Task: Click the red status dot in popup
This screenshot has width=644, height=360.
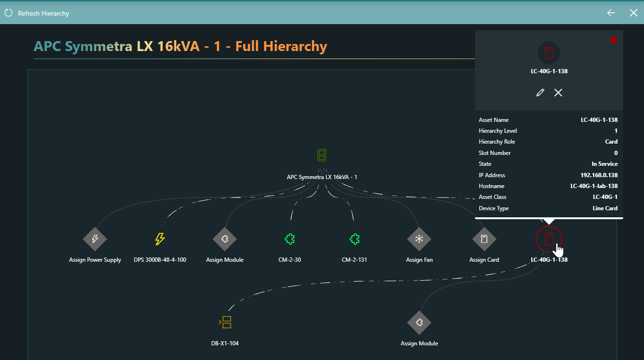Action: pos(613,40)
